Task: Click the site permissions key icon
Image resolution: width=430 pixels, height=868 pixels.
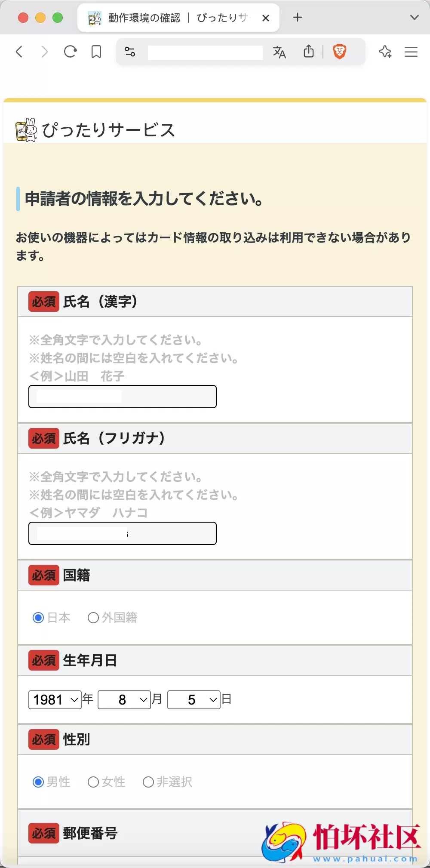Action: tap(130, 52)
